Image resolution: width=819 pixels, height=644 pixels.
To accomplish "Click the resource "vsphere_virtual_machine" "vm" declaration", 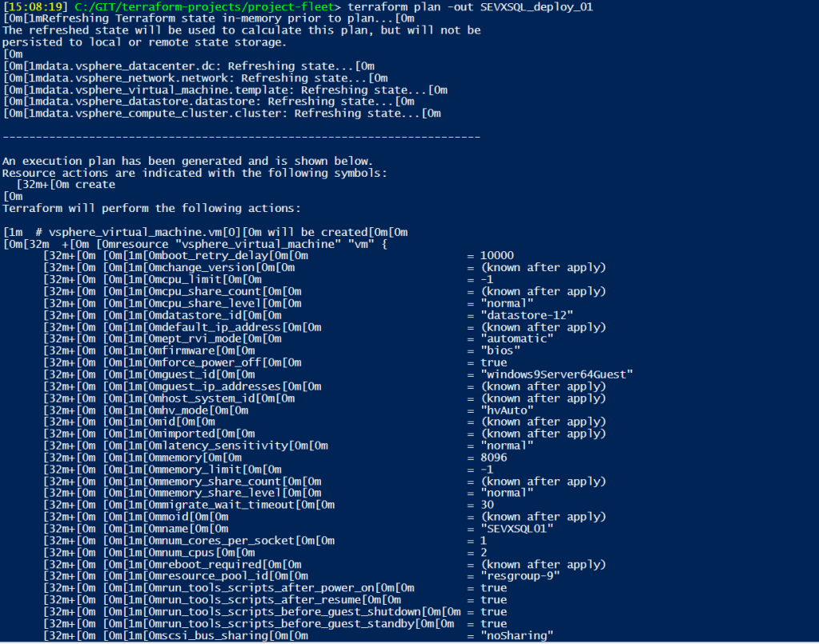I will pyautogui.click(x=240, y=243).
